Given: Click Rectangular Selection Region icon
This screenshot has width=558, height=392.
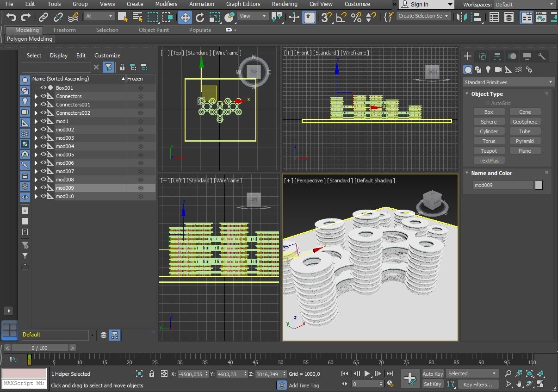Looking at the screenshot, I should tap(152, 17).
